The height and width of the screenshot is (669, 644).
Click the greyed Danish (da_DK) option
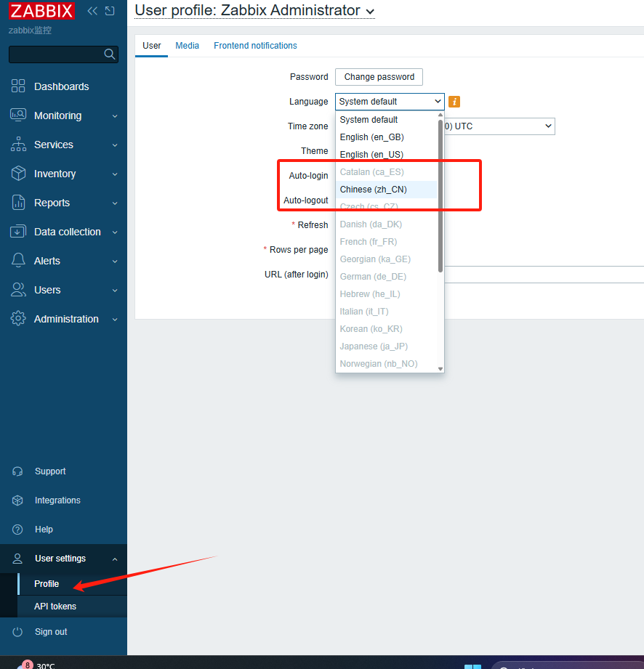click(x=387, y=224)
